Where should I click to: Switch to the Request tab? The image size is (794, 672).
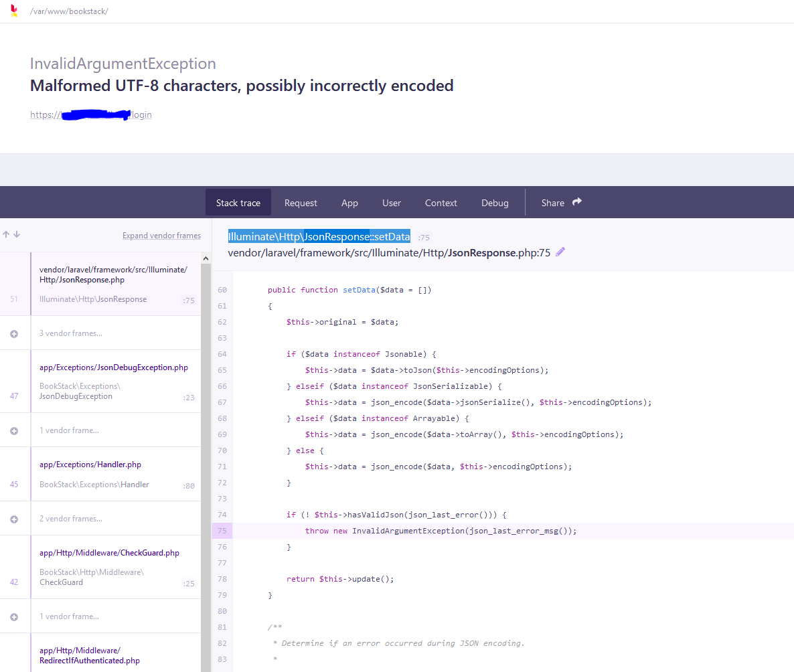[x=301, y=202]
